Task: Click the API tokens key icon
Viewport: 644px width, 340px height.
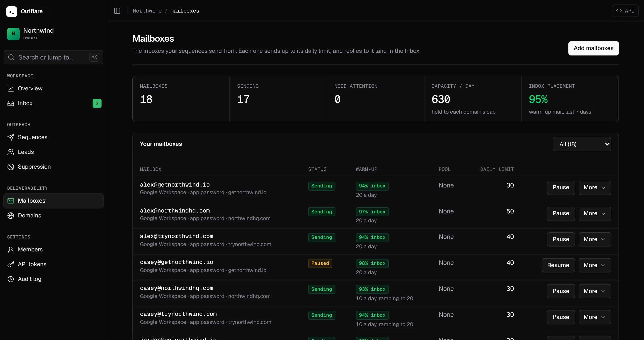Action: pos(11,264)
